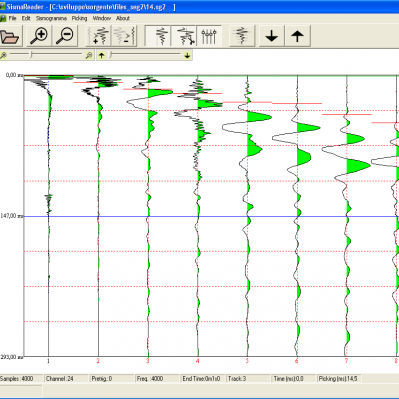Open a file with the folder icon
This screenshot has width=399, height=399.
coord(10,36)
